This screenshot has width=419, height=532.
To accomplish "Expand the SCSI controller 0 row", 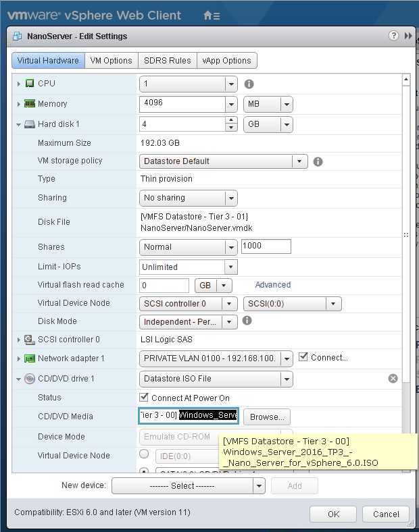I will click(19, 340).
